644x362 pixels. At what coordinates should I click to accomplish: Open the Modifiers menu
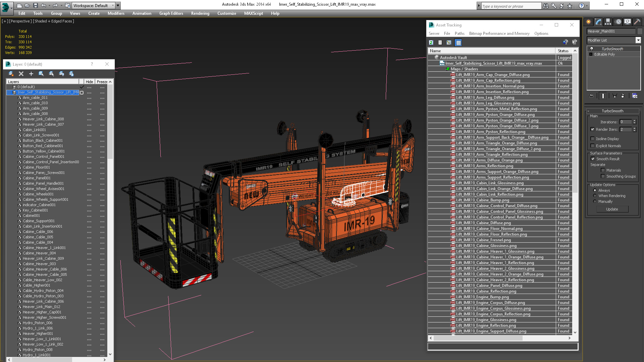pyautogui.click(x=116, y=13)
